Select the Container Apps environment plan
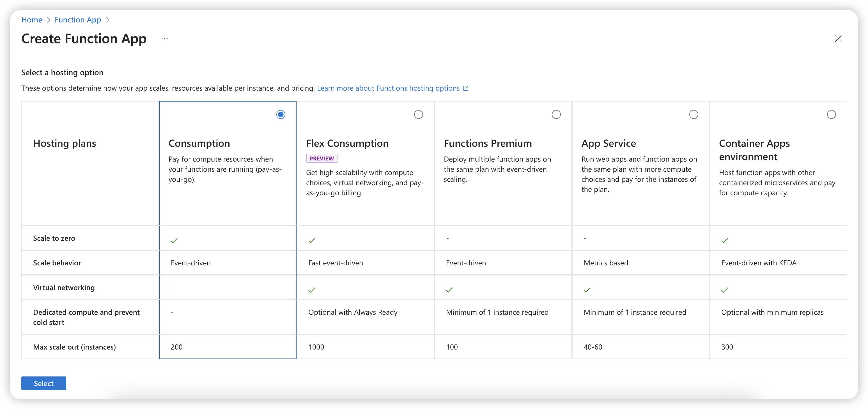 click(832, 114)
